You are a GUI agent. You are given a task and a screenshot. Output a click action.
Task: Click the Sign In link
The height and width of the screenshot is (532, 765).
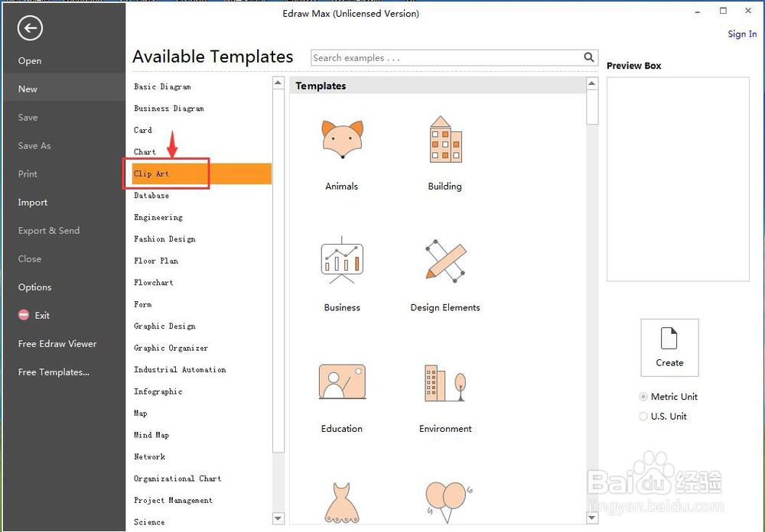(742, 34)
